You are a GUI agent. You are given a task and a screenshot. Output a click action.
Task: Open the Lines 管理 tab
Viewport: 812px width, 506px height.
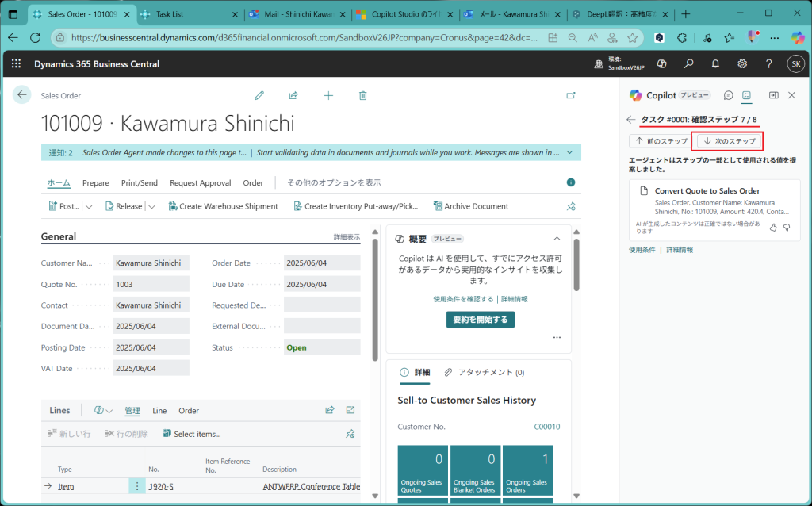(132, 410)
